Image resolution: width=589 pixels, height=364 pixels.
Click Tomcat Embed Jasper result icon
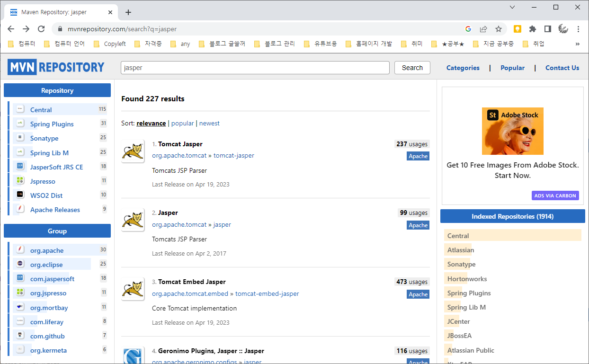(133, 289)
